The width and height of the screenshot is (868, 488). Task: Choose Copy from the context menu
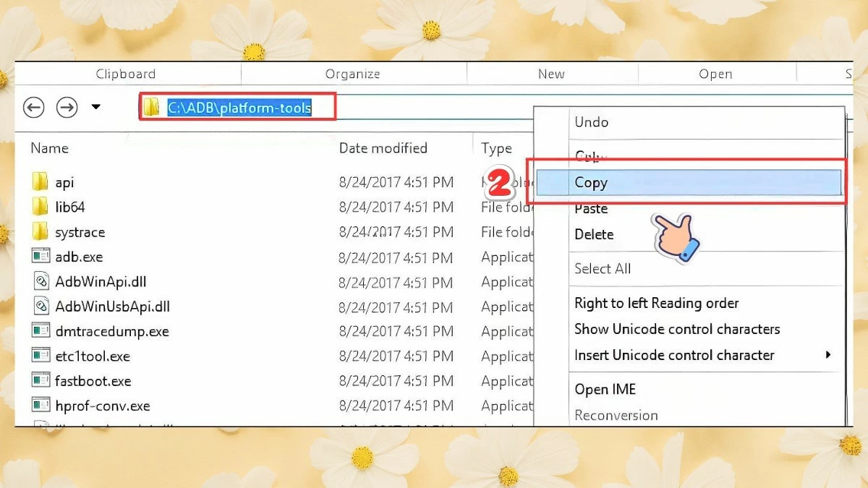point(591,183)
